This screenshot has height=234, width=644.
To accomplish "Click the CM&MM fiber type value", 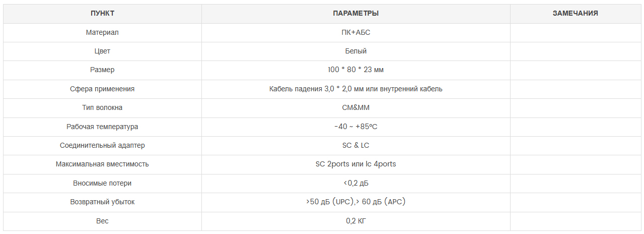I will (x=356, y=107).
